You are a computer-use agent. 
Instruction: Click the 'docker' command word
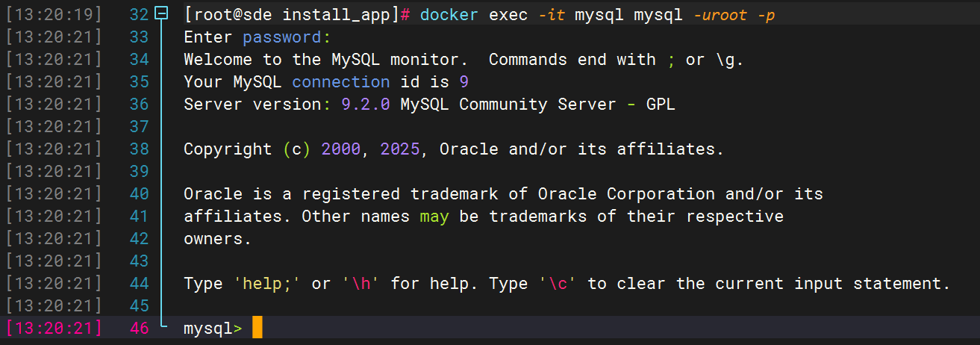(x=449, y=14)
